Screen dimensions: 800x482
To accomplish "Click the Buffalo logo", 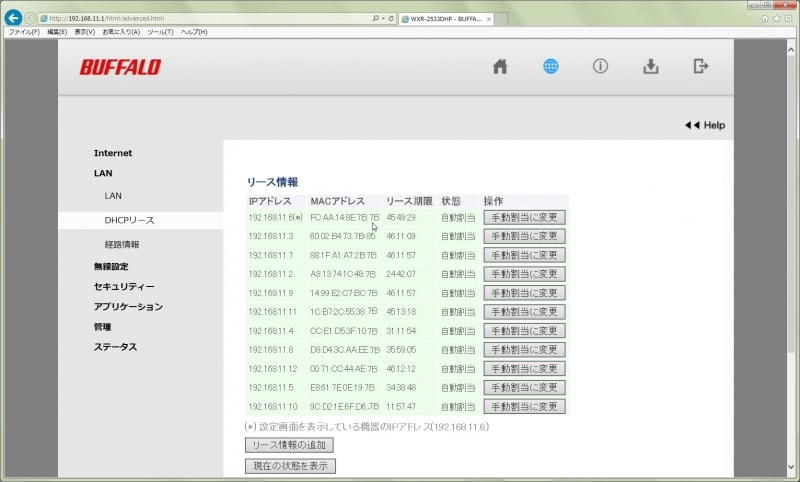I will coord(120,67).
